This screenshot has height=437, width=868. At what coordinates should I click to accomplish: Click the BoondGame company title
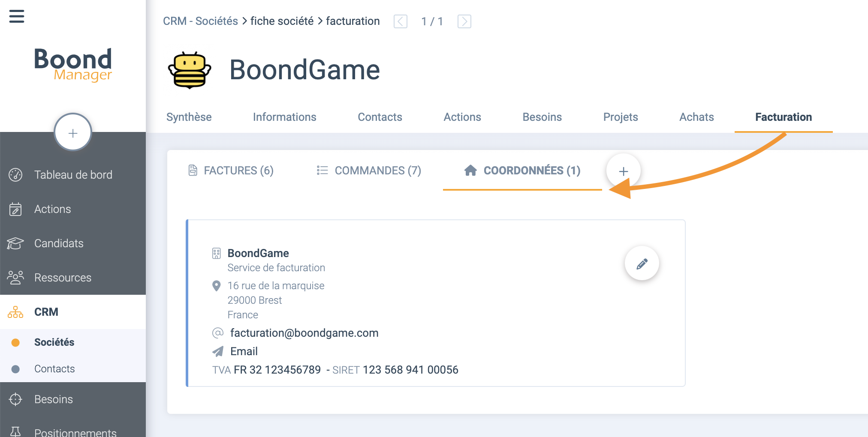click(x=304, y=70)
